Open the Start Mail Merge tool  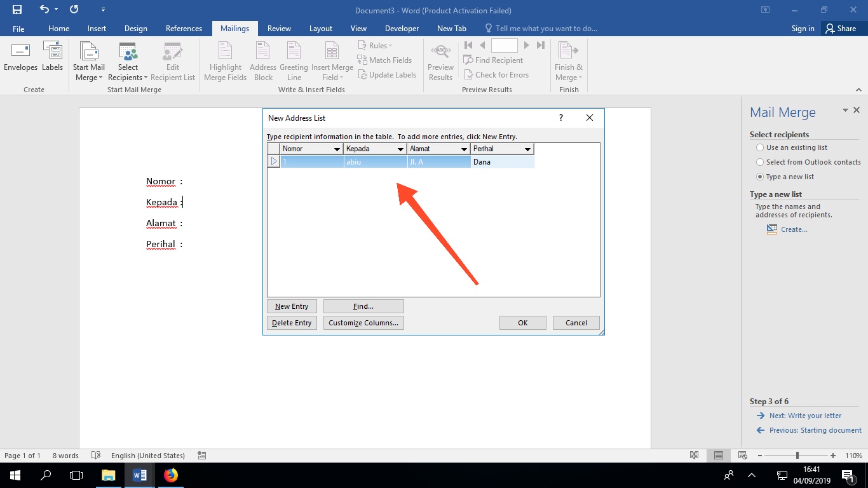pos(89,62)
